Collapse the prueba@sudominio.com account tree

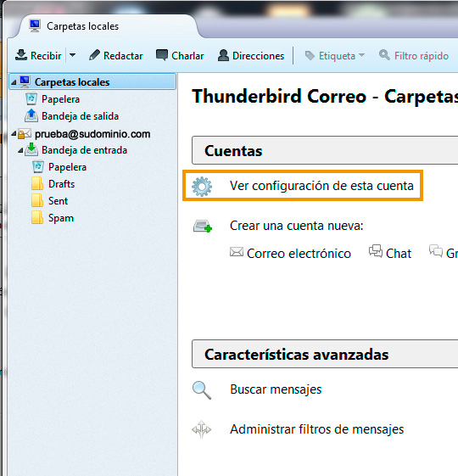point(14,133)
